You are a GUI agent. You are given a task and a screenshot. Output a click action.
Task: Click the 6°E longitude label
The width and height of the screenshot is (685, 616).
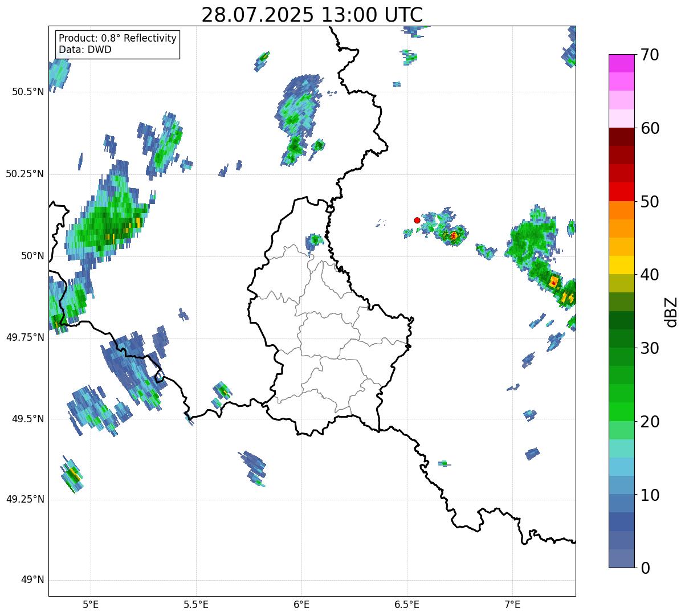[302, 604]
